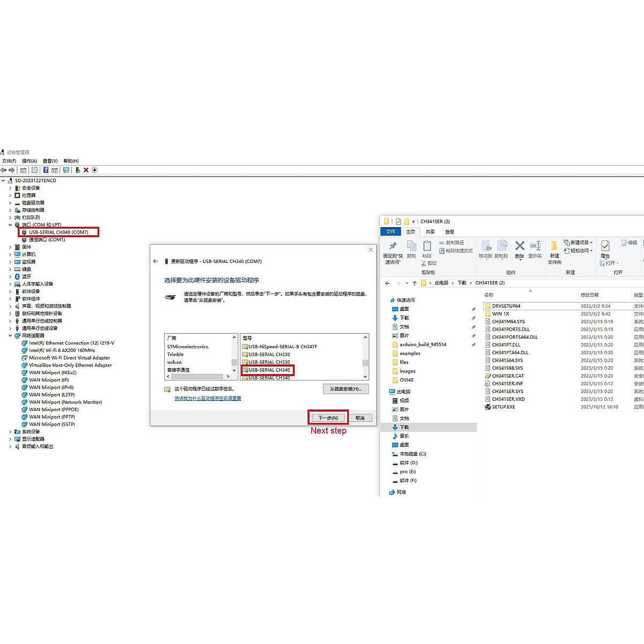Click the red X uninstall device toolbar icon

[x=86, y=170]
